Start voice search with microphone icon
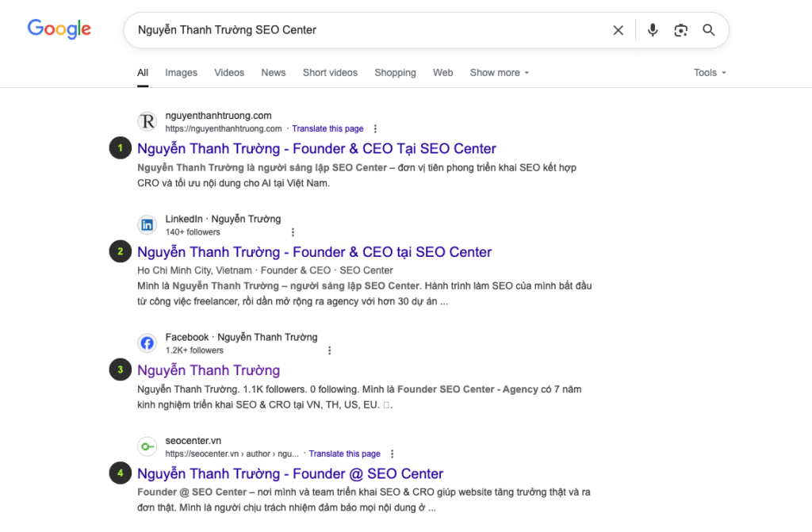Screen dimensions: 812x532 tap(652, 30)
